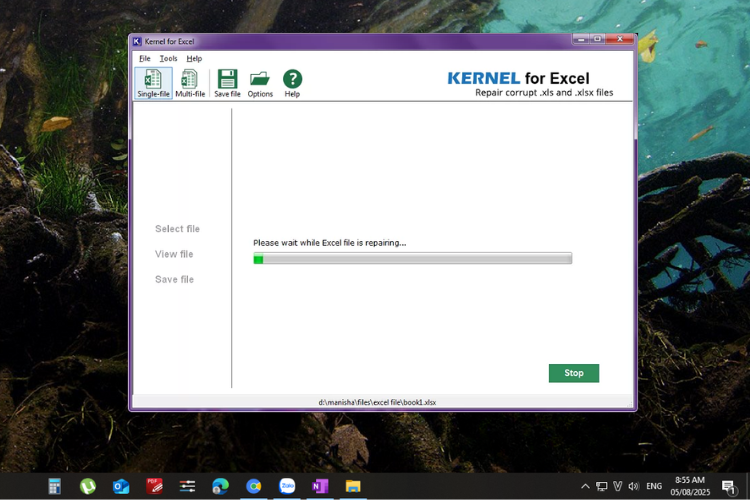
Task: Open Chrome from the taskbar
Action: coord(254,487)
